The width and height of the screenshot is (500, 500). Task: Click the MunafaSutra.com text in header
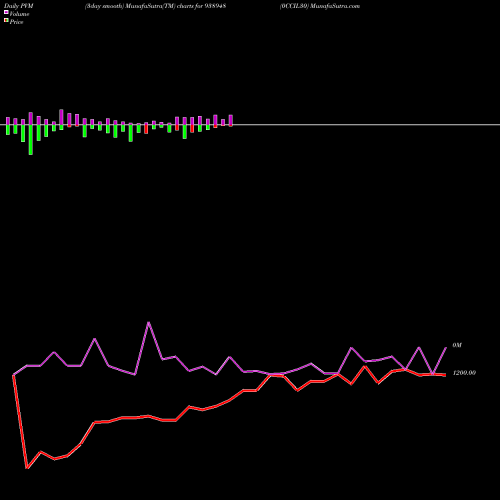click(335, 6)
